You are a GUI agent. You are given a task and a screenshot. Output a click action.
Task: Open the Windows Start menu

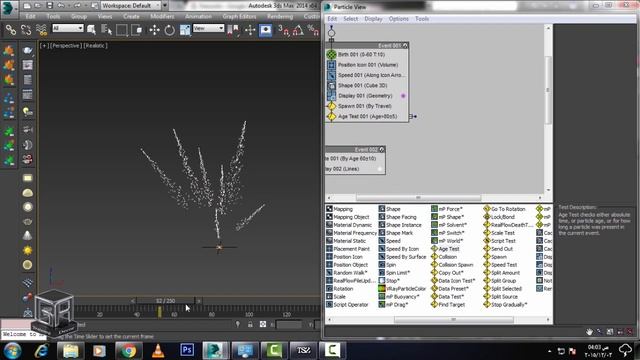[x=12, y=351]
